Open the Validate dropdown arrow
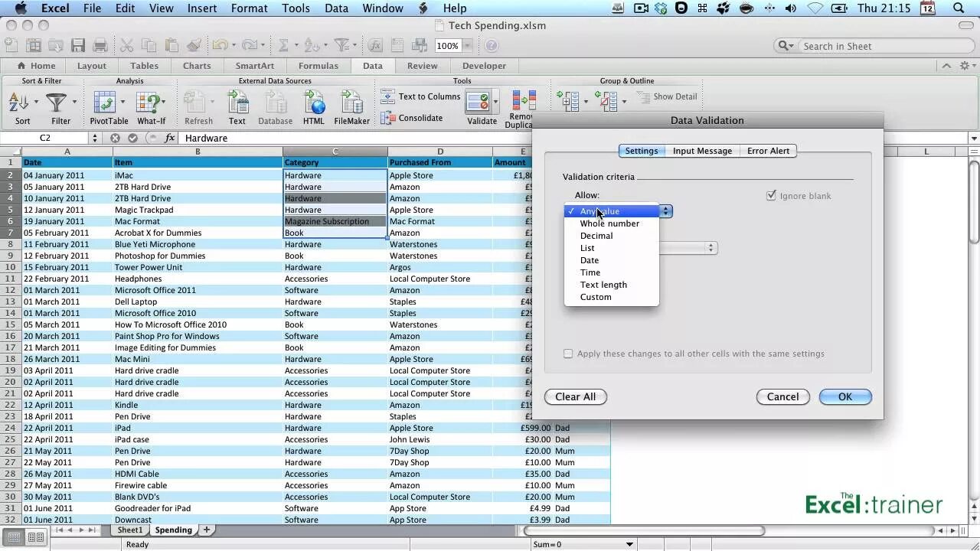 pyautogui.click(x=496, y=101)
